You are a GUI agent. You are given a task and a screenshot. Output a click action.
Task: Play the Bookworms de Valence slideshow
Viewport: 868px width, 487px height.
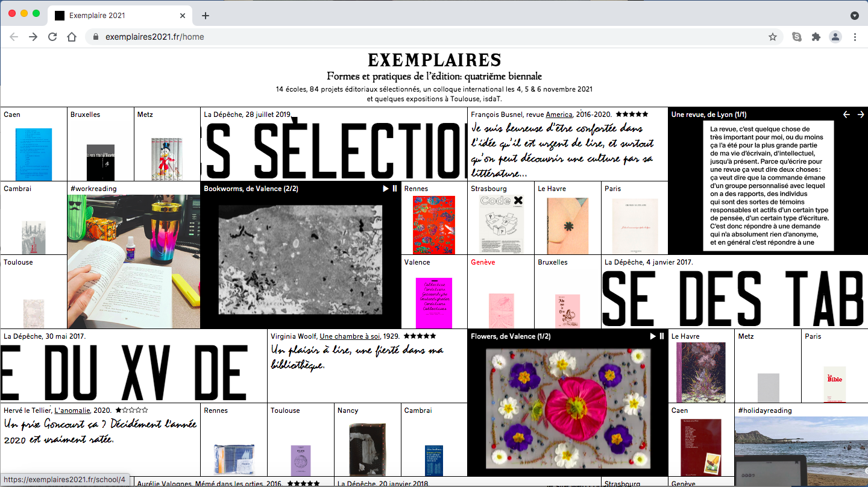pyautogui.click(x=386, y=189)
